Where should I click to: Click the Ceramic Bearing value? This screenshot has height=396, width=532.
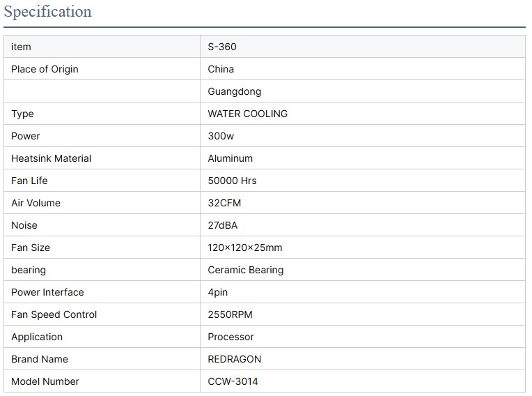(245, 270)
